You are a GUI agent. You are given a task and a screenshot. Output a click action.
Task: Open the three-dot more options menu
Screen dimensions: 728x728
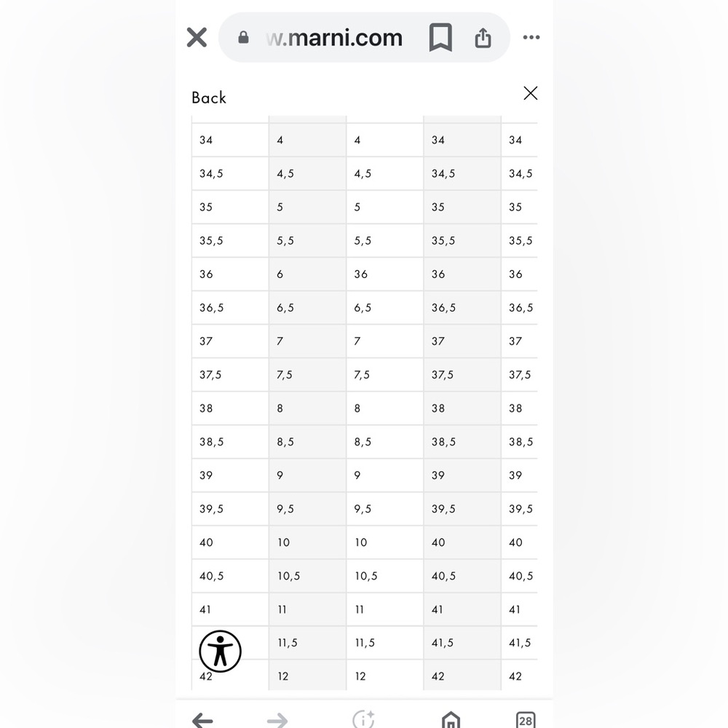531,37
